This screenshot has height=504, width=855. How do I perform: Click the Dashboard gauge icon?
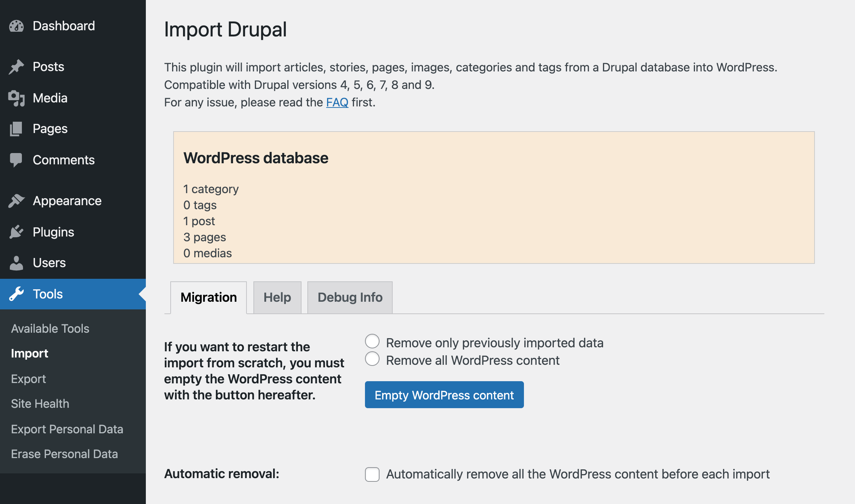(x=16, y=26)
